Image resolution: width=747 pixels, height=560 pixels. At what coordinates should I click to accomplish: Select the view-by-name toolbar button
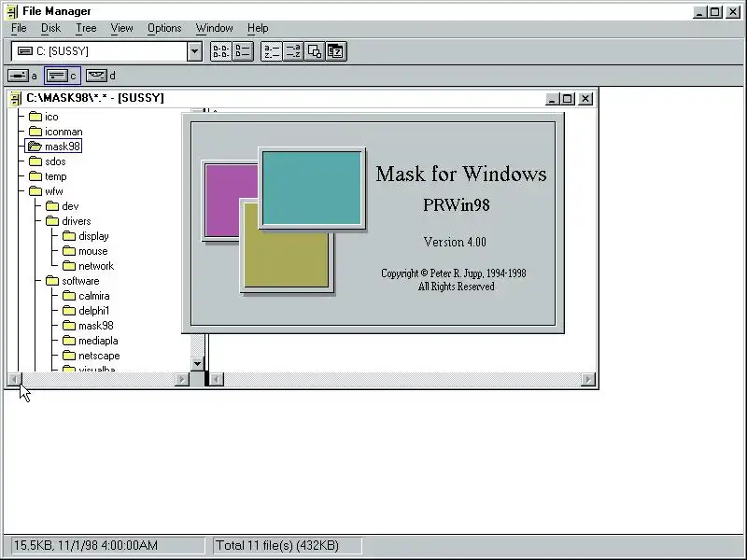[221, 51]
